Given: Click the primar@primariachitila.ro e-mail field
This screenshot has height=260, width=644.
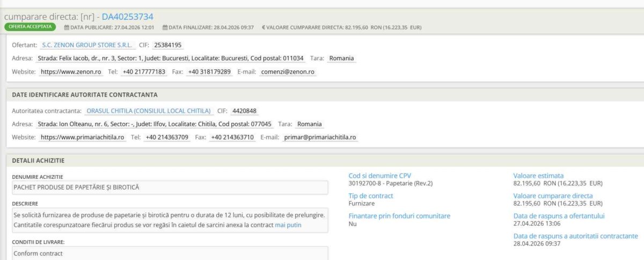Looking at the screenshot, I should pyautogui.click(x=320, y=138).
